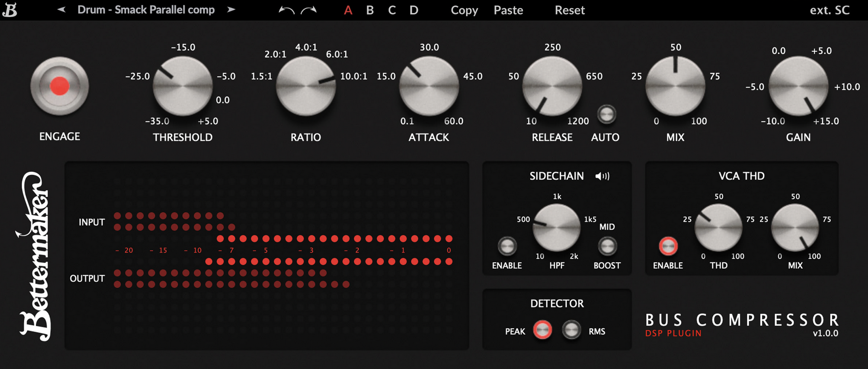Click the undo arrow icon
The width and height of the screenshot is (868, 369).
(x=286, y=10)
